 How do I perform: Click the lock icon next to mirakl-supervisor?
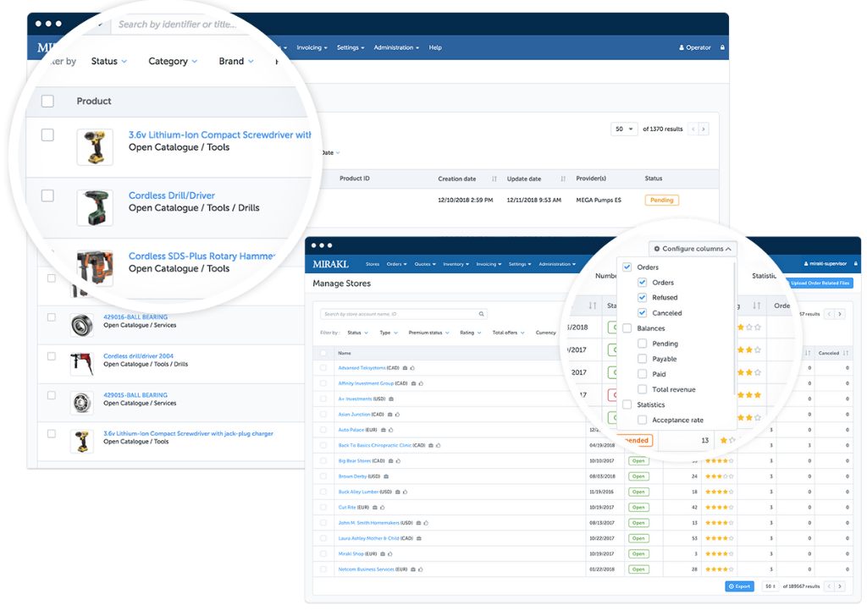tap(856, 263)
